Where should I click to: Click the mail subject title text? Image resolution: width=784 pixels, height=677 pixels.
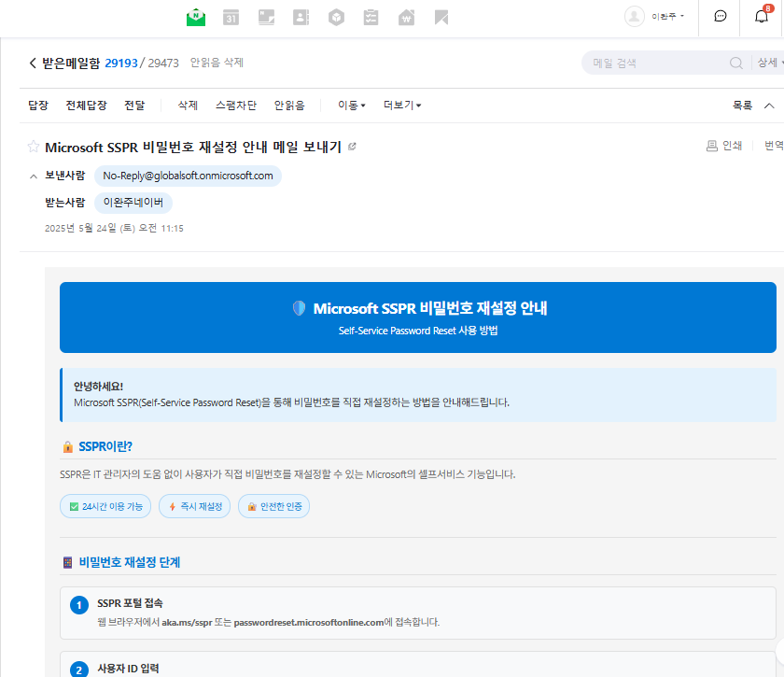(193, 148)
